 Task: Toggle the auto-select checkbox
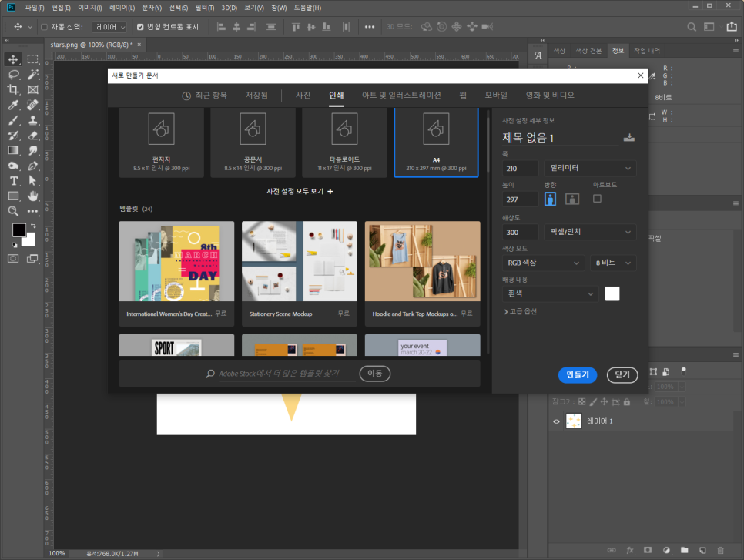[44, 27]
